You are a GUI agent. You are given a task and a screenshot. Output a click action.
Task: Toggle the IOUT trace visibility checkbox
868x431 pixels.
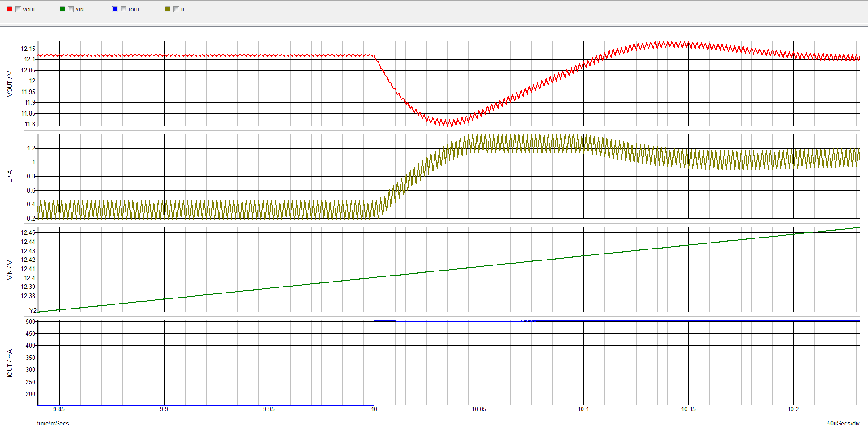point(123,9)
